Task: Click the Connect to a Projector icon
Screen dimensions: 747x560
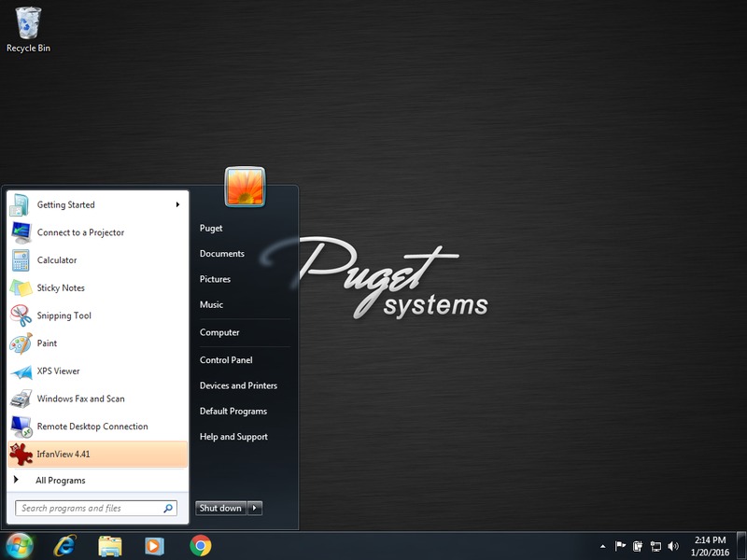Action: coord(21,232)
